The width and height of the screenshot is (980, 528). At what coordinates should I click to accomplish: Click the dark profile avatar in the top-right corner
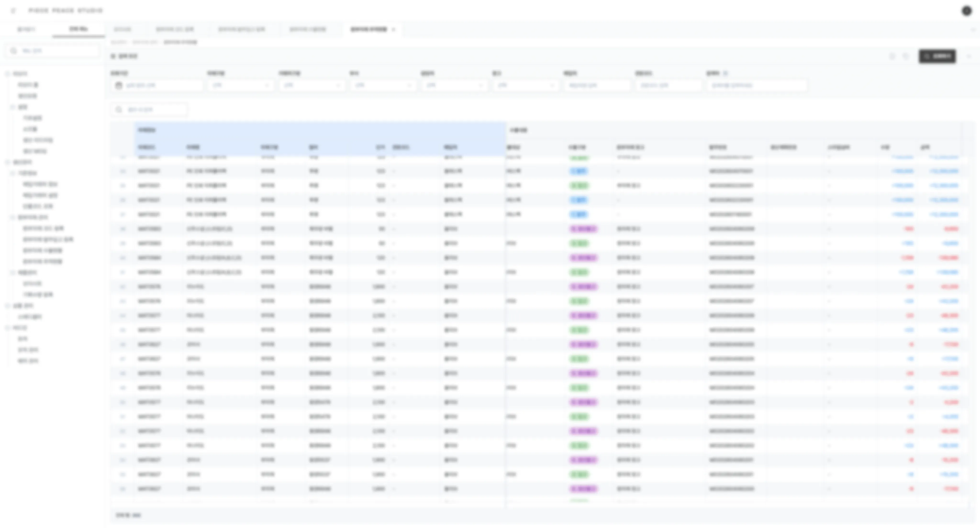967,11
